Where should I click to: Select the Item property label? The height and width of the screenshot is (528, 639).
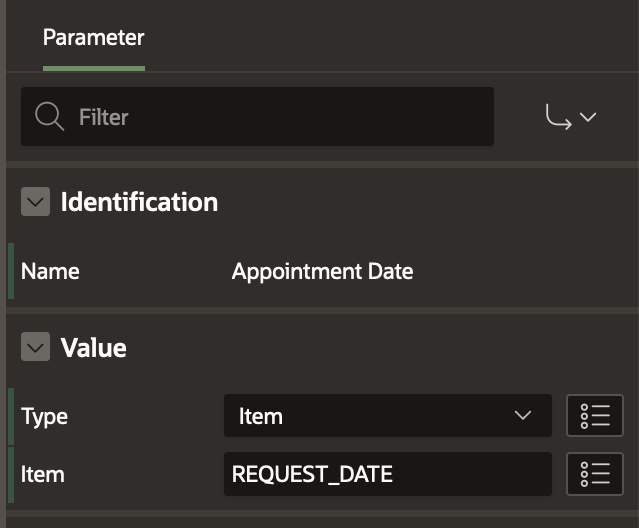click(42, 474)
